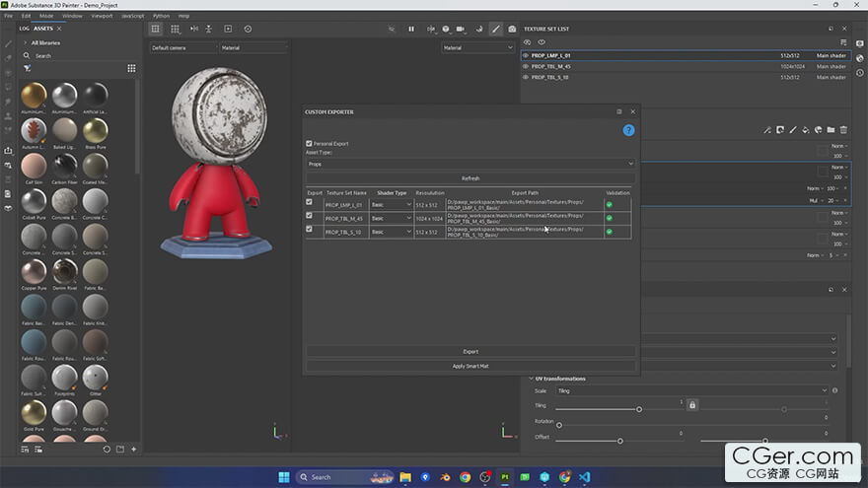868x488 pixels.
Task: Click the lock icon next to Tiling
Action: (x=692, y=405)
